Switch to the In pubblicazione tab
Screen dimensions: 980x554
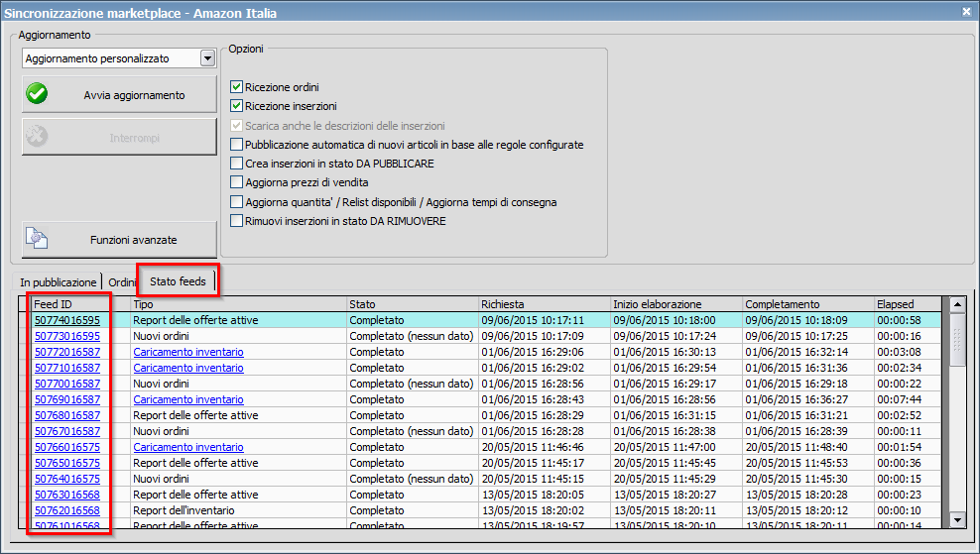point(58,282)
